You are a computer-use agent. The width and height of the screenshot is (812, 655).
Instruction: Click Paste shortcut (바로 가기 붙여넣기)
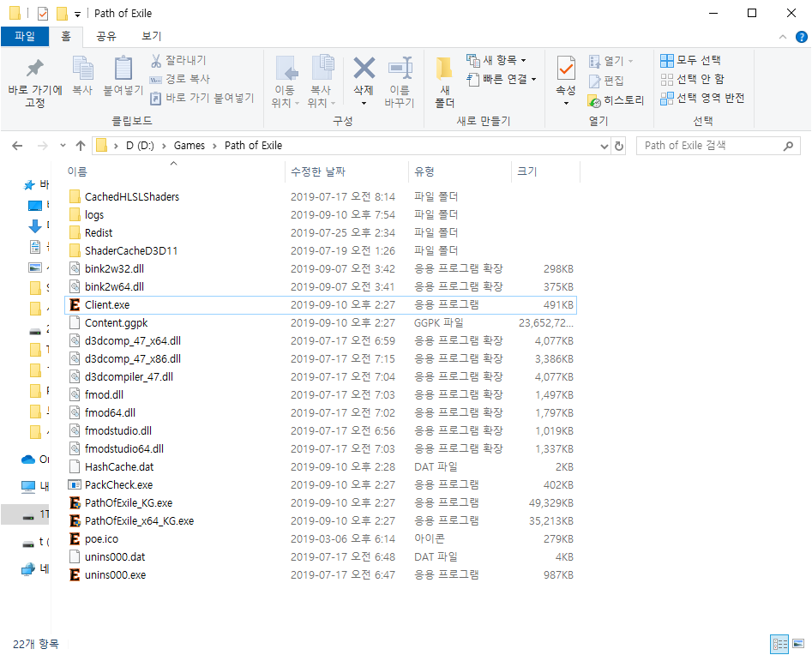(x=202, y=98)
